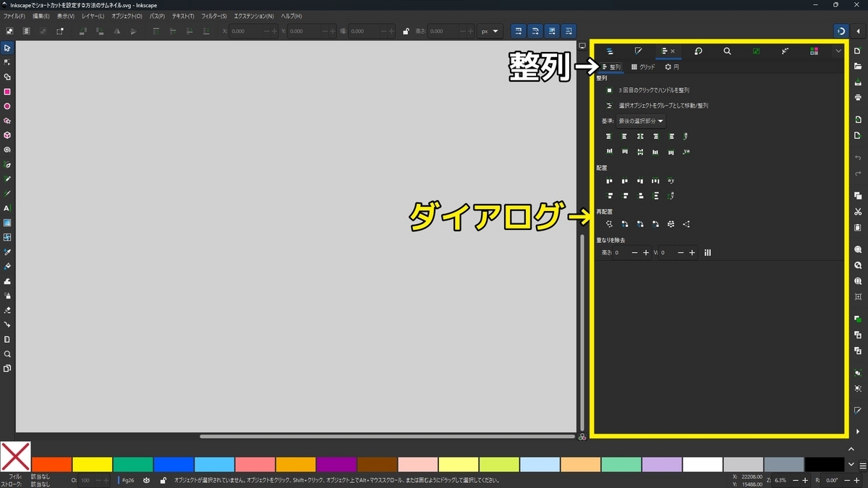
Task: Open the Find magnifier dialog tab
Action: pos(727,51)
